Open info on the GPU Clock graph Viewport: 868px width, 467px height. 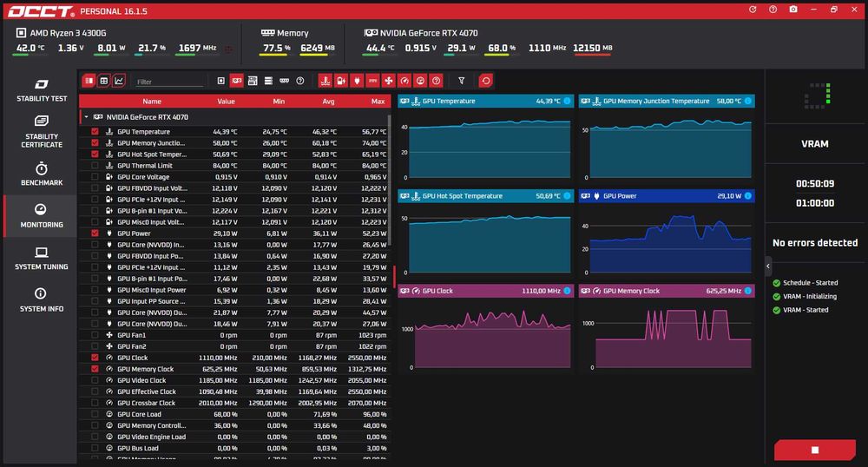click(567, 291)
